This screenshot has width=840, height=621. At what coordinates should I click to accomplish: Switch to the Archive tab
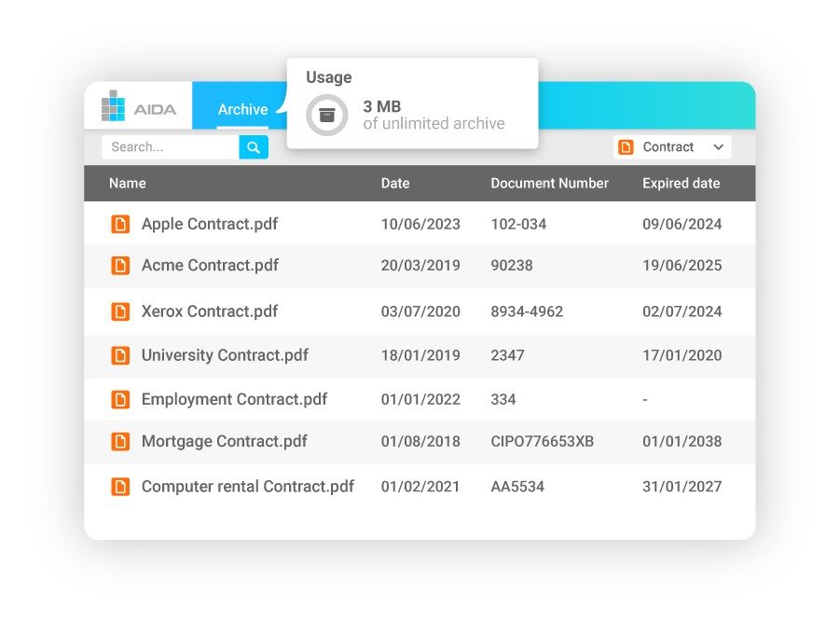click(x=242, y=110)
